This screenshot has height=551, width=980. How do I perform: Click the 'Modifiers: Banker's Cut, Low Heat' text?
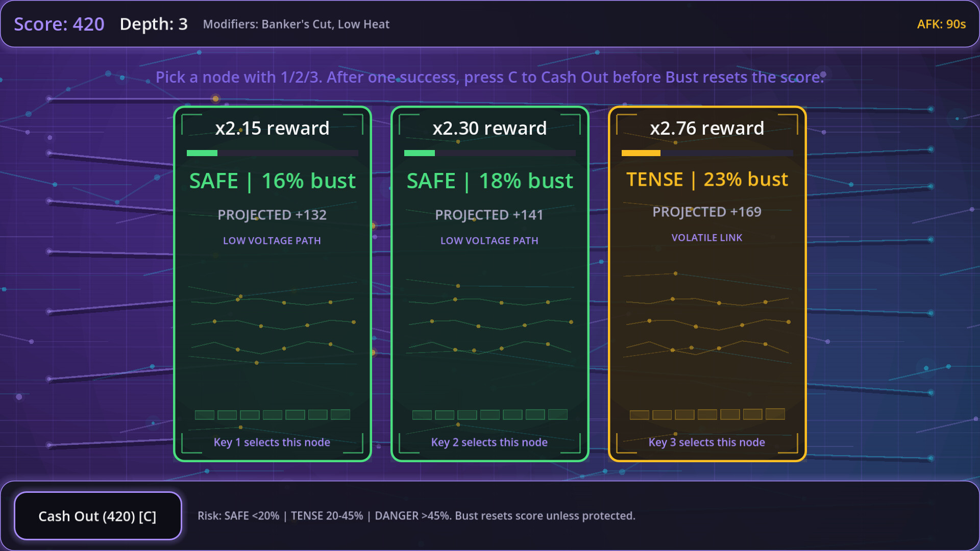point(296,24)
